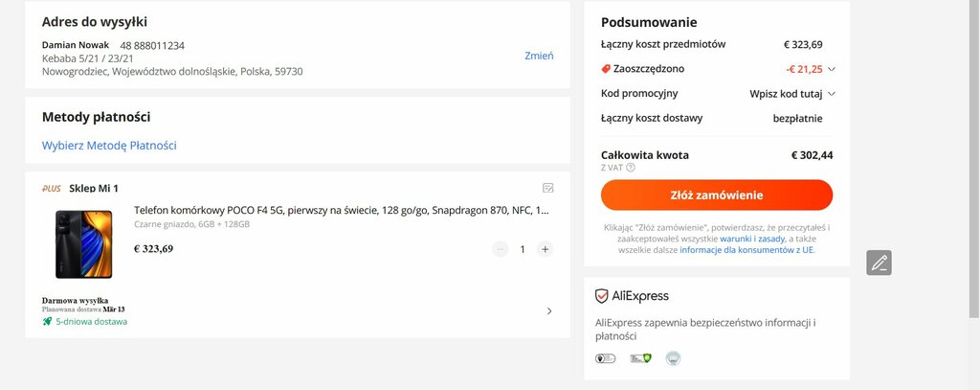Increase item quantity with plus button
Viewport: 980px width, 390px height.
(x=545, y=249)
